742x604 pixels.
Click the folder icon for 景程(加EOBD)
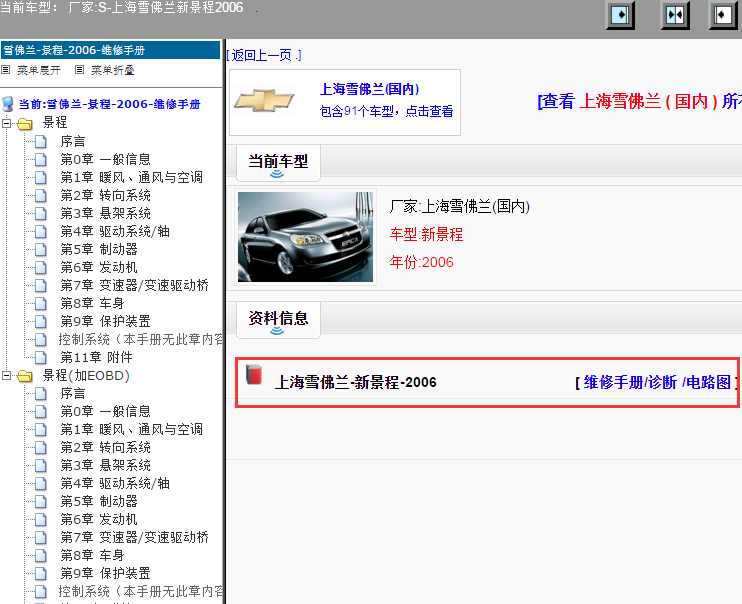25,376
